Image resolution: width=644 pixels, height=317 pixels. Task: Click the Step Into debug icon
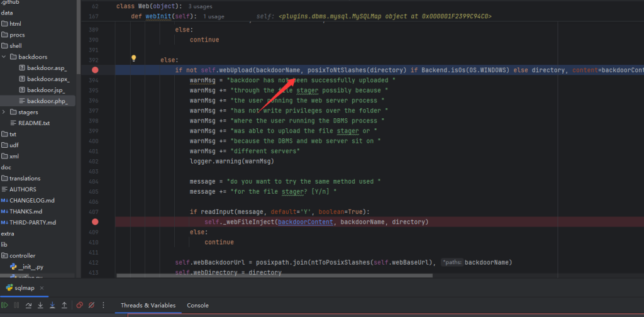41,305
